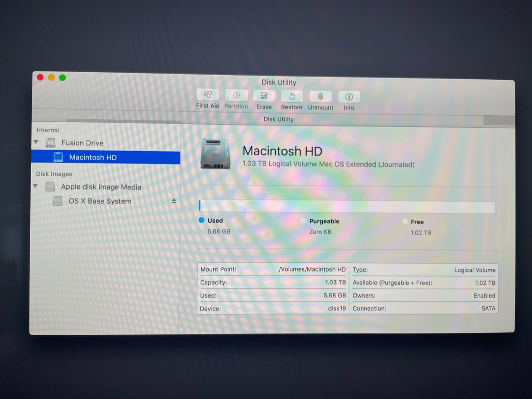Image resolution: width=532 pixels, height=399 pixels.
Task: Click the OS X Base System icon
Action: [58, 201]
